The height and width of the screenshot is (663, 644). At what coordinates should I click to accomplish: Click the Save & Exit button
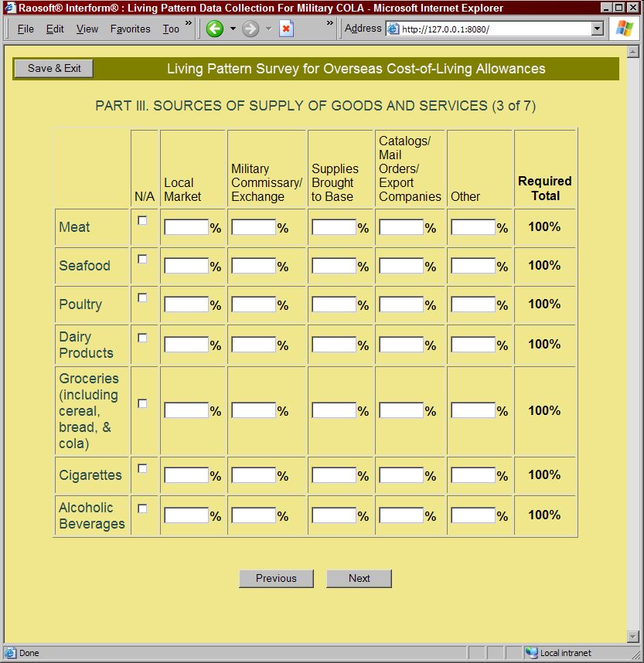coord(54,68)
